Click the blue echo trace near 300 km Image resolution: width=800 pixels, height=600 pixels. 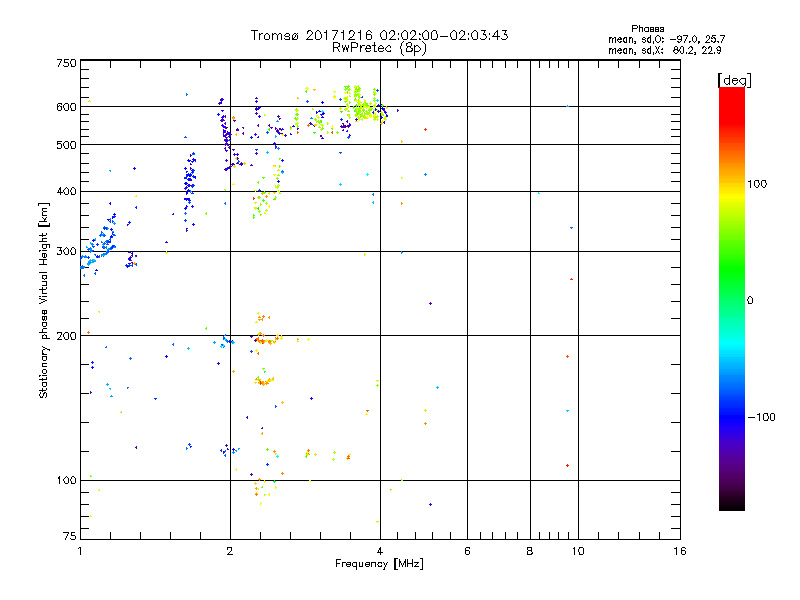pyautogui.click(x=99, y=242)
